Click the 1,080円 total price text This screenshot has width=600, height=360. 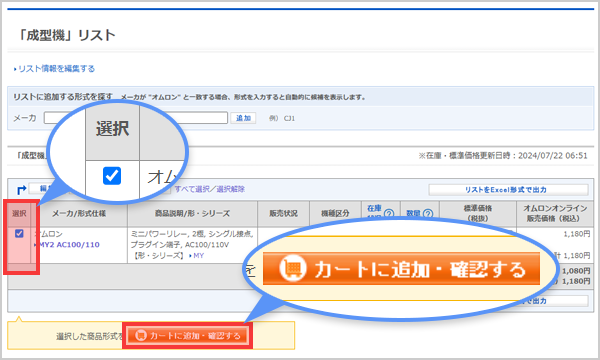pyautogui.click(x=576, y=271)
